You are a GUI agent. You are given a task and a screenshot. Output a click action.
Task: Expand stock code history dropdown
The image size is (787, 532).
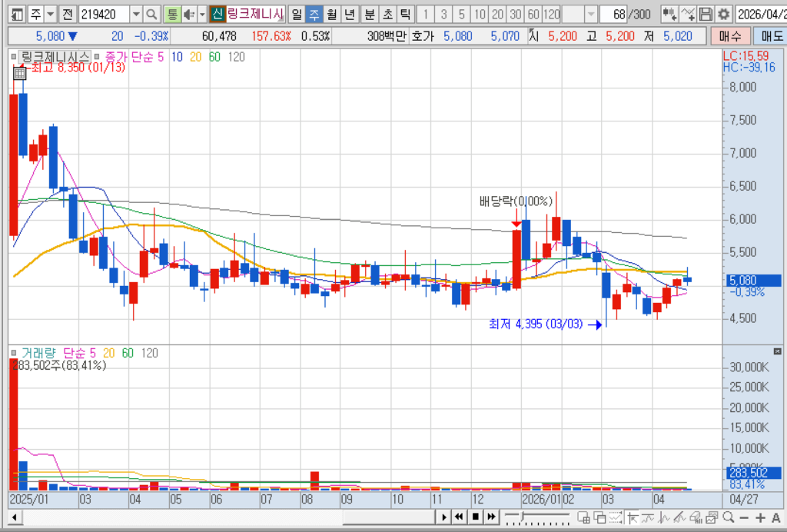pos(136,14)
